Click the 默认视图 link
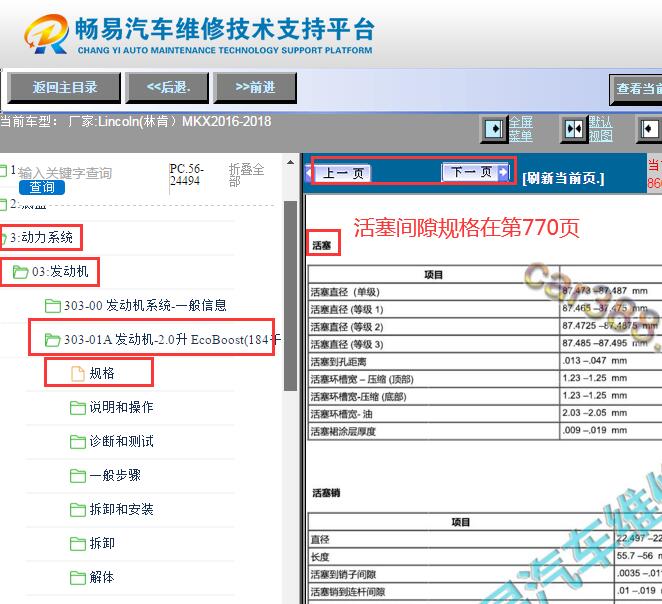The image size is (662, 604). click(600, 129)
